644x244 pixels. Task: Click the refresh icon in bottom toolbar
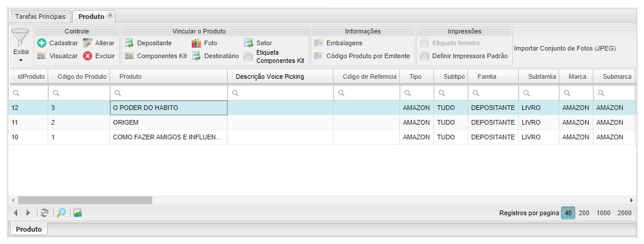44,213
